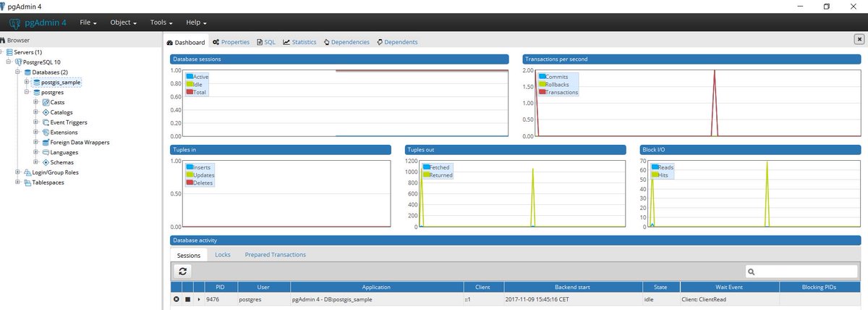868x310 pixels.
Task: Click the Databases (2) stack icon
Action: point(27,72)
